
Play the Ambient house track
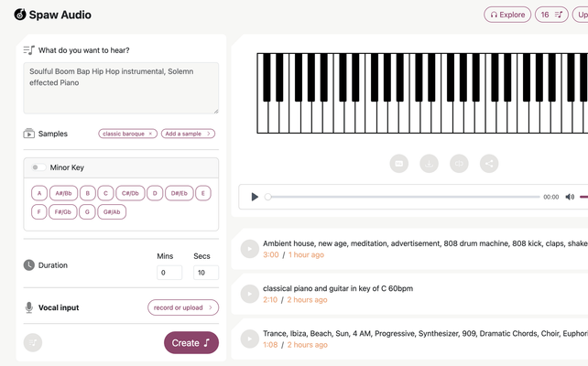coord(249,249)
